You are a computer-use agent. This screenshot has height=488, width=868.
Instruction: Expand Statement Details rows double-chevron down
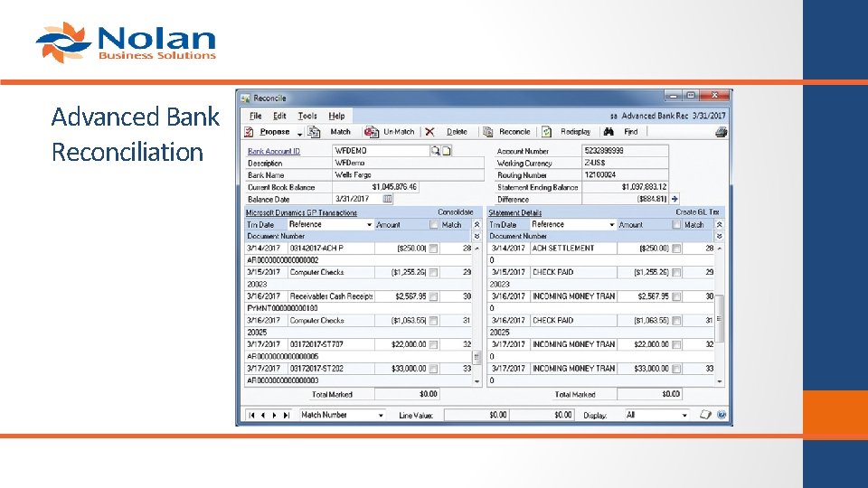tap(719, 236)
